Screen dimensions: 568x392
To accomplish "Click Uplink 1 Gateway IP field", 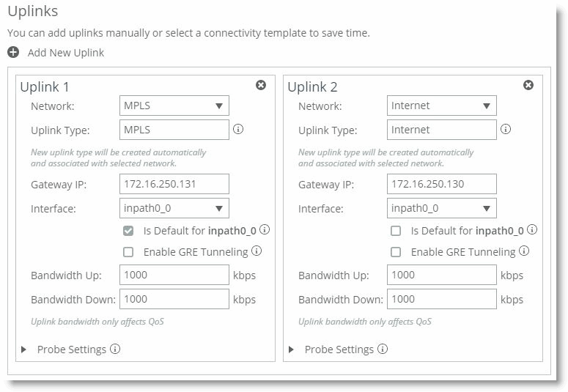I will pyautogui.click(x=174, y=184).
